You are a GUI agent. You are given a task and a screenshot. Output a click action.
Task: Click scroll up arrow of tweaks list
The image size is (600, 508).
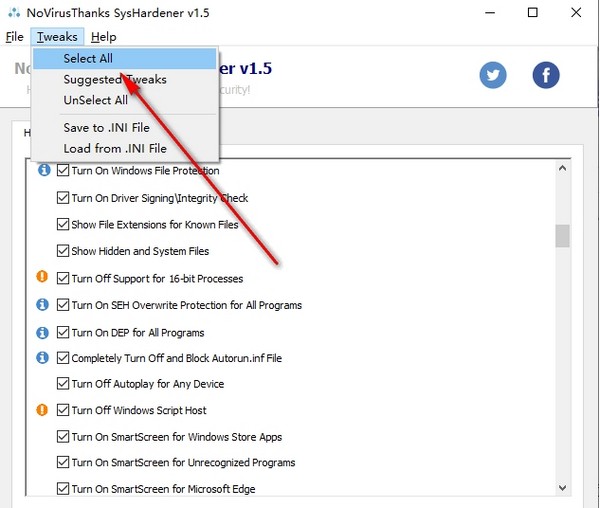point(562,168)
